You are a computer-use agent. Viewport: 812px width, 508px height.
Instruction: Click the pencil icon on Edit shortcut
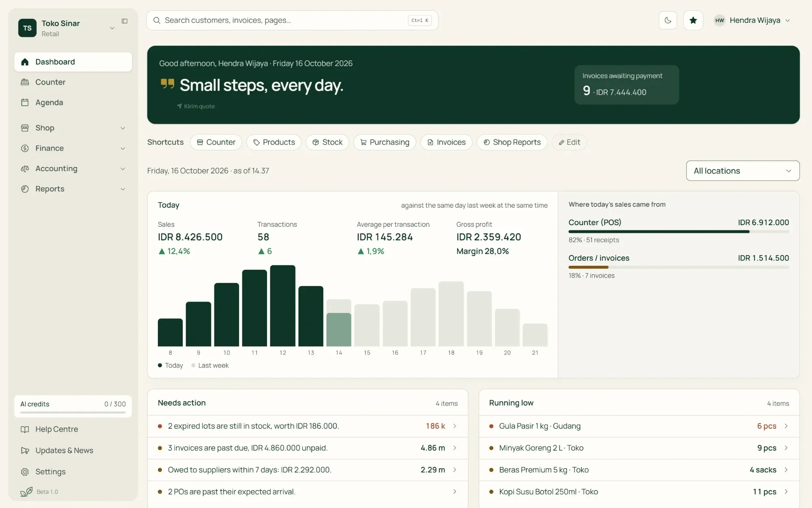click(x=561, y=143)
